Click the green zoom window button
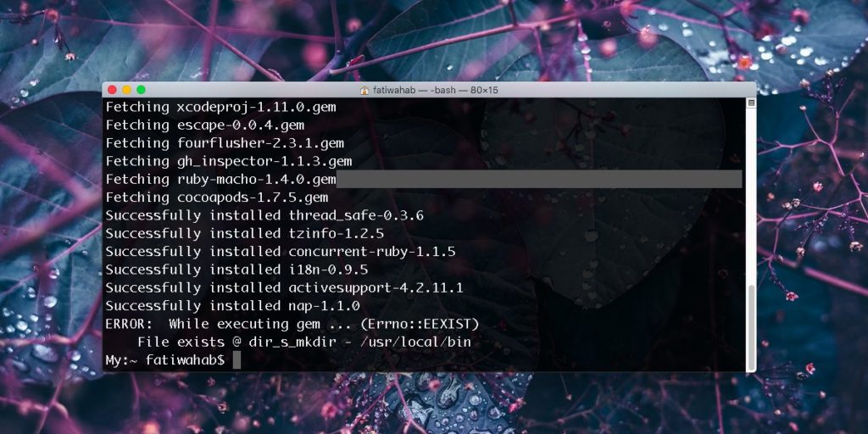Viewport: 868px width, 434px height. click(142, 90)
